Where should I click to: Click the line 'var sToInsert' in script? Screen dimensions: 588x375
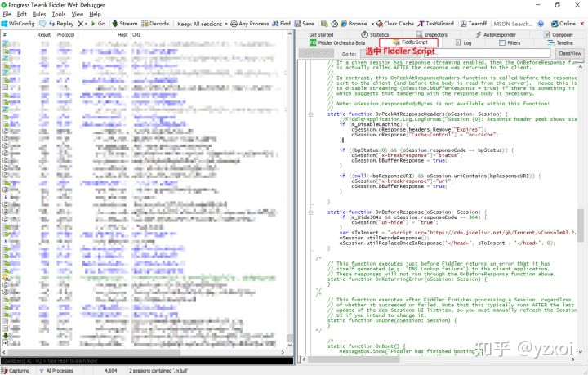[457, 233]
